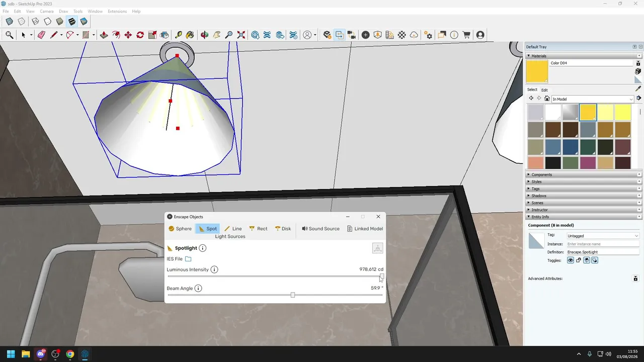Image resolution: width=644 pixels, height=362 pixels.
Task: Switch to Wireframe style
Action: pos(35,22)
